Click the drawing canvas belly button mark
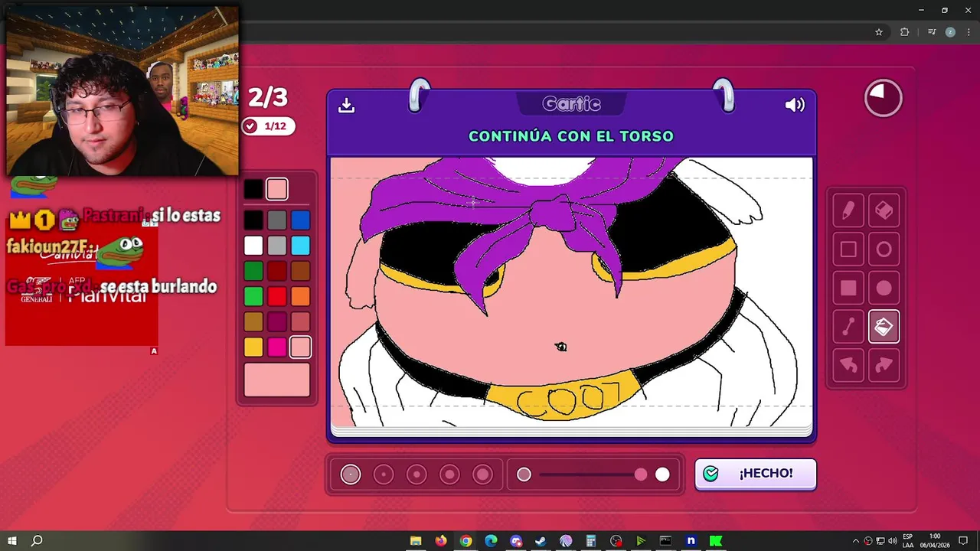The width and height of the screenshot is (980, 551). pyautogui.click(x=560, y=347)
